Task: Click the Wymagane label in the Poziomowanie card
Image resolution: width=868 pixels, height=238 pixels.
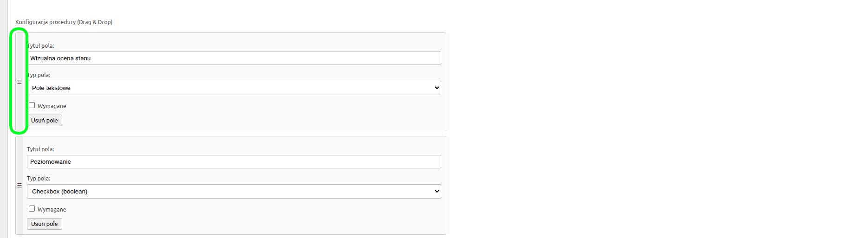Action: tap(52, 210)
